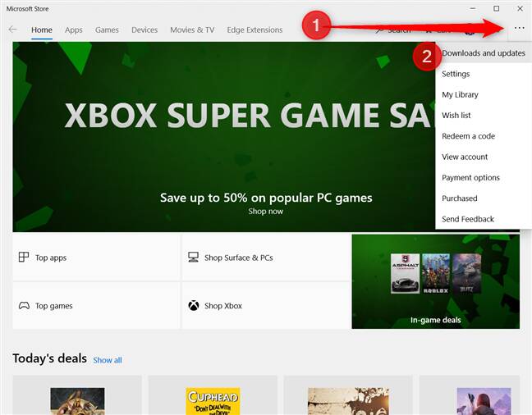Click Shop now on Xbox sale banner

click(x=265, y=211)
